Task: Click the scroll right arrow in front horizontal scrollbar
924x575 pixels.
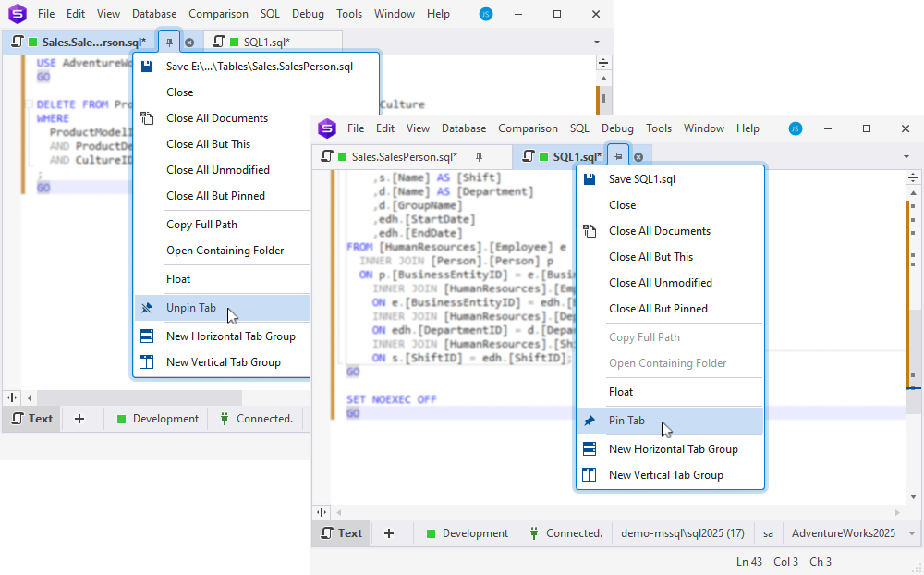Action: point(897,512)
